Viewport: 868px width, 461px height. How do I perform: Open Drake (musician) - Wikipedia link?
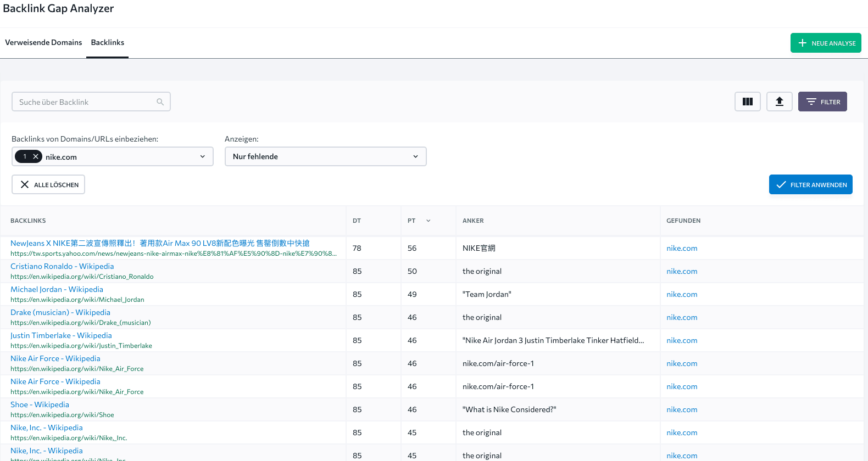click(60, 312)
